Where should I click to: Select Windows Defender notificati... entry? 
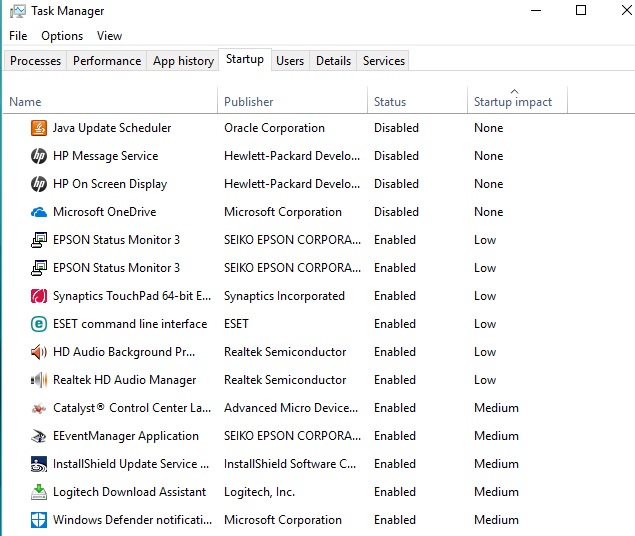(x=132, y=520)
